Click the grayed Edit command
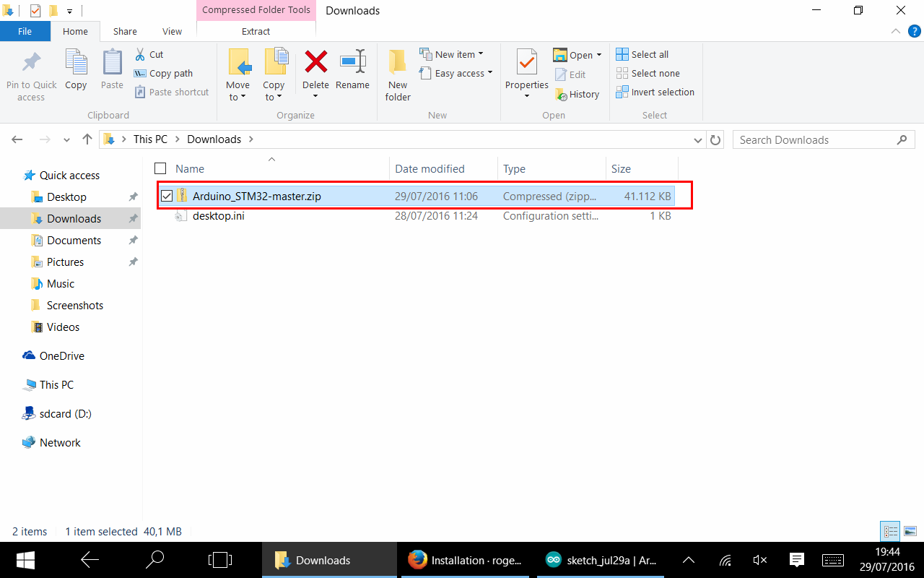Image resolution: width=924 pixels, height=578 pixels. point(570,74)
